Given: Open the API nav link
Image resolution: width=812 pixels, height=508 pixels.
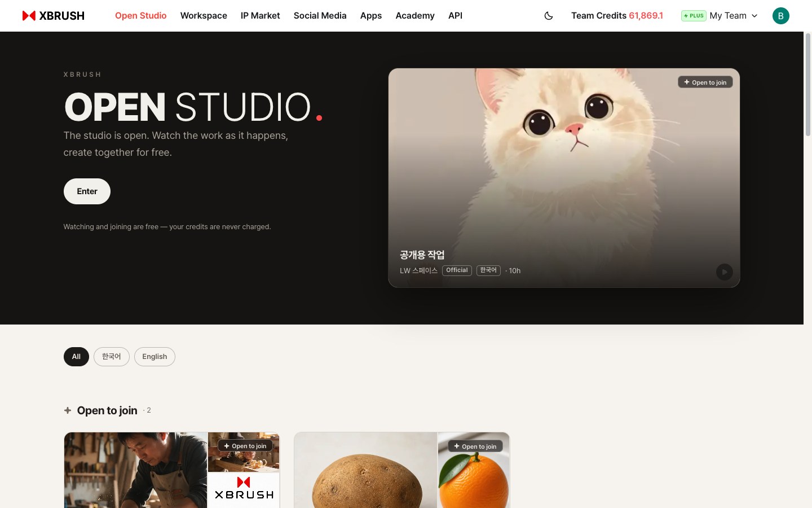Looking at the screenshot, I should pos(455,16).
